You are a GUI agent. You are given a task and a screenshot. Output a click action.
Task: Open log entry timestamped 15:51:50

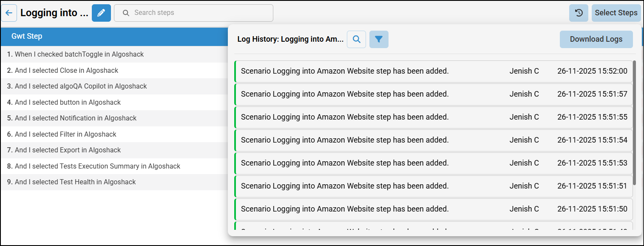point(433,209)
